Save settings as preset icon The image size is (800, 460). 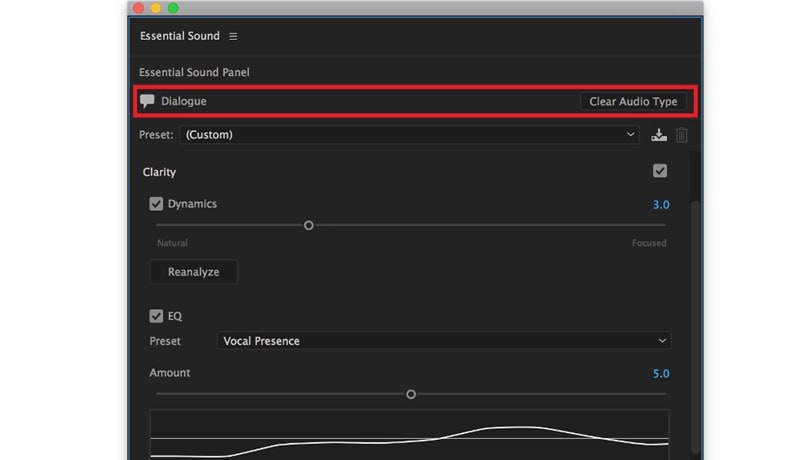click(x=659, y=135)
